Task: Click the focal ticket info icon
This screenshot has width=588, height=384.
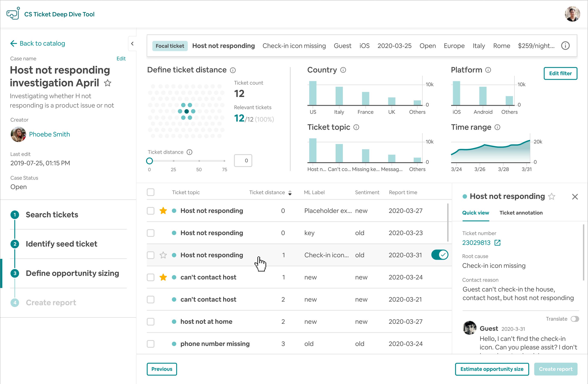Action: click(x=565, y=46)
